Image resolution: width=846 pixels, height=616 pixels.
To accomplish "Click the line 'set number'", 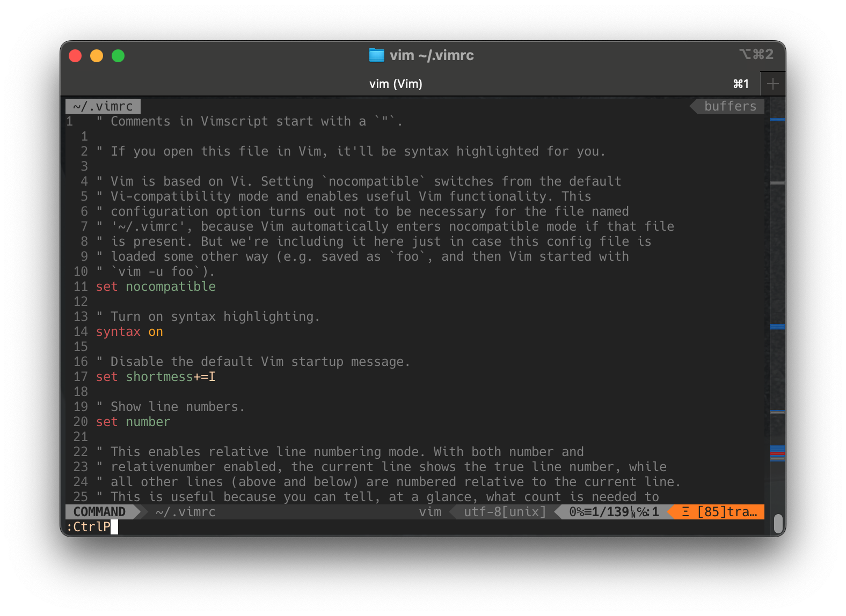I will pos(133,422).
